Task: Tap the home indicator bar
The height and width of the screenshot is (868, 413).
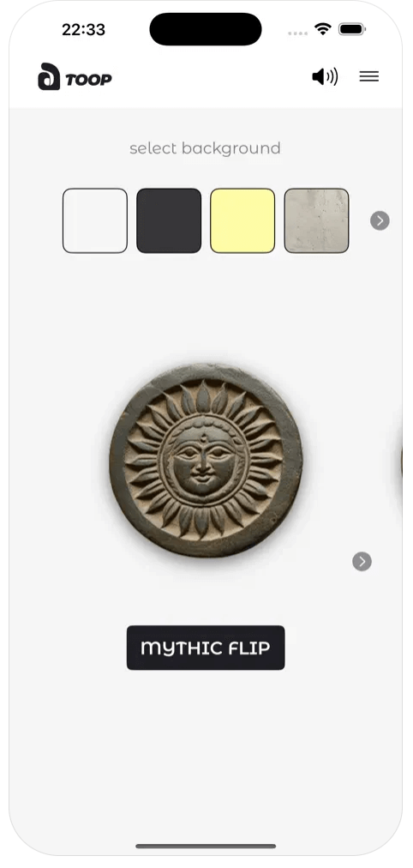Action: (206, 846)
